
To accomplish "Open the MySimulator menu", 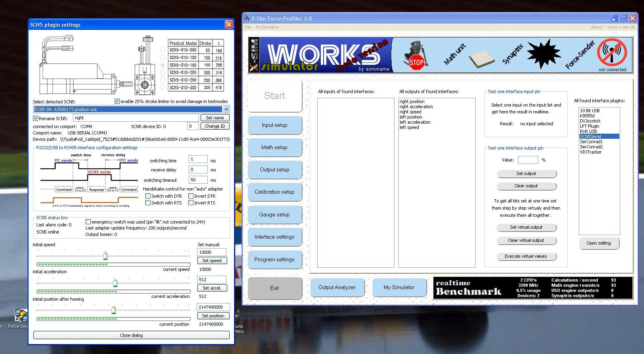I will tap(267, 27).
